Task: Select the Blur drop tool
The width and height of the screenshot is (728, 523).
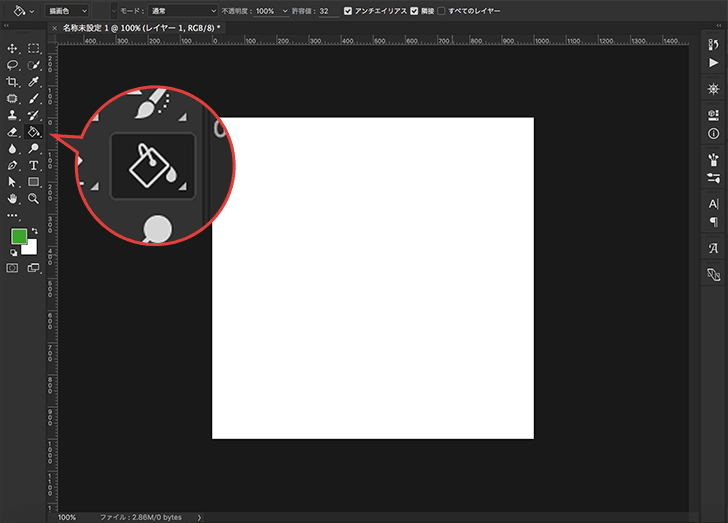Action: tap(12, 149)
